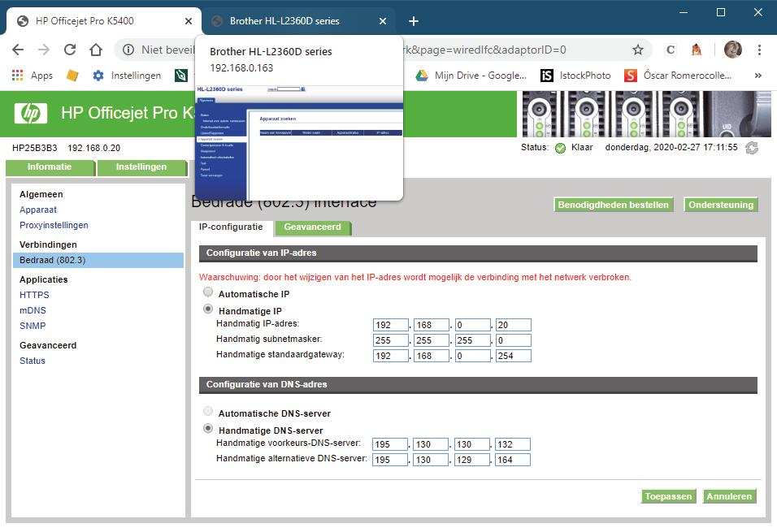The width and height of the screenshot is (777, 532).
Task: Click the green Klaar status check icon
Action: [x=561, y=148]
